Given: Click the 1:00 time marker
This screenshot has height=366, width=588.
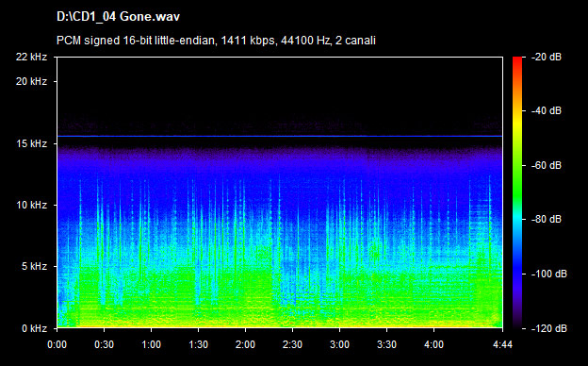Looking at the screenshot, I should (151, 344).
